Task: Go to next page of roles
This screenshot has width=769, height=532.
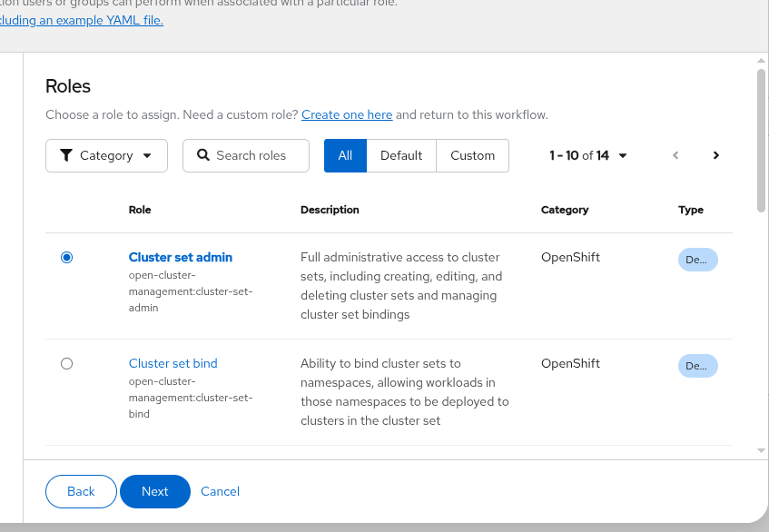Action: click(x=716, y=155)
